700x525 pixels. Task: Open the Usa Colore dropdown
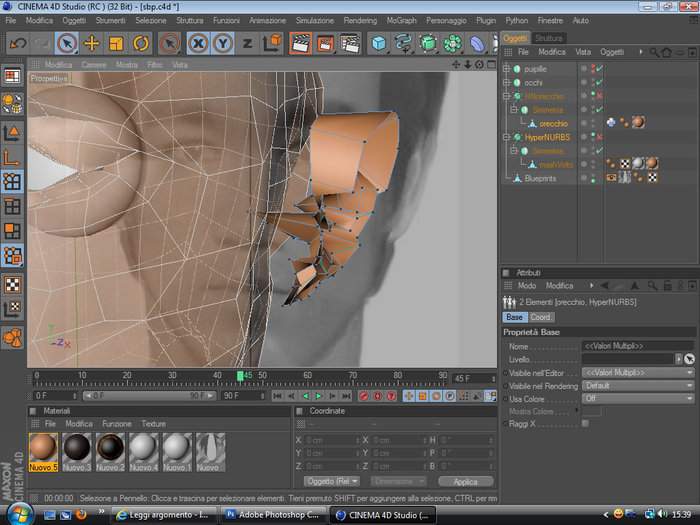(637, 397)
